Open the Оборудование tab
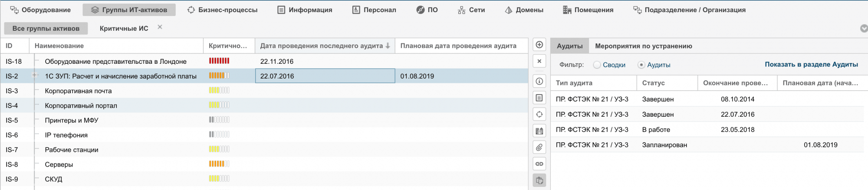Viewport: 868px width, 190px height. tap(40, 10)
